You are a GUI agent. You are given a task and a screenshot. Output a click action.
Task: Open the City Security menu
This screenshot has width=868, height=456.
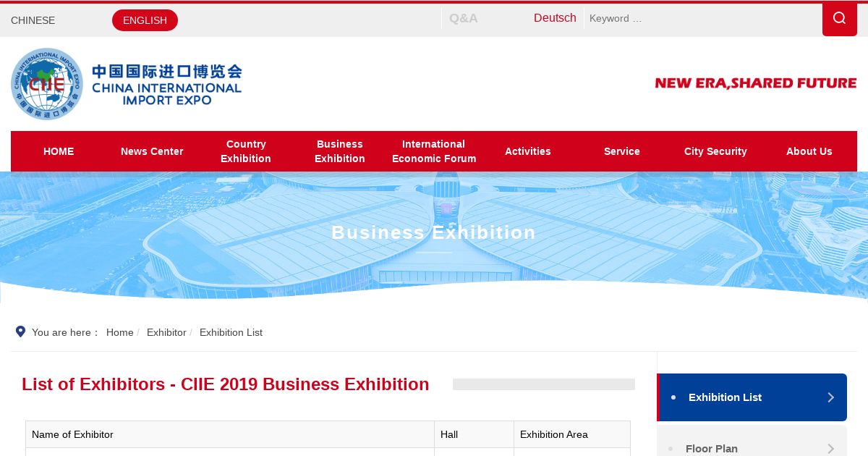(715, 151)
